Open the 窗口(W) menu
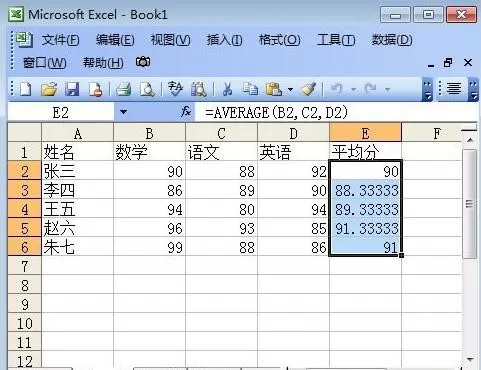Viewport: 481px width, 370px height. 44,63
